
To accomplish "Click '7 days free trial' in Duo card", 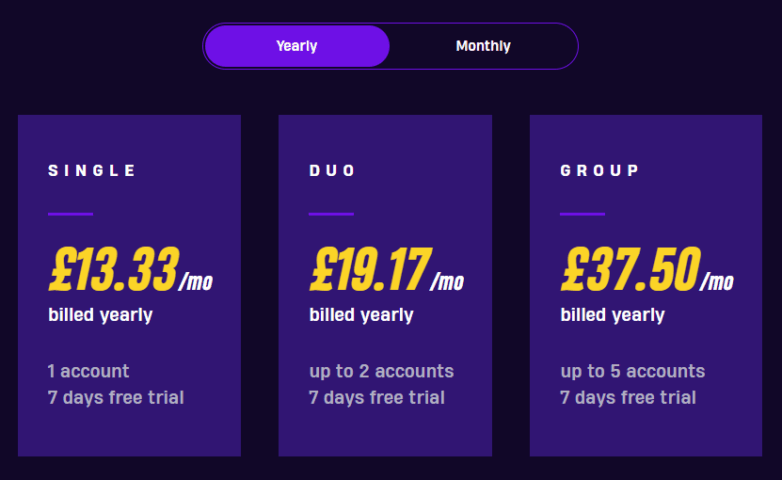I will [x=377, y=397].
